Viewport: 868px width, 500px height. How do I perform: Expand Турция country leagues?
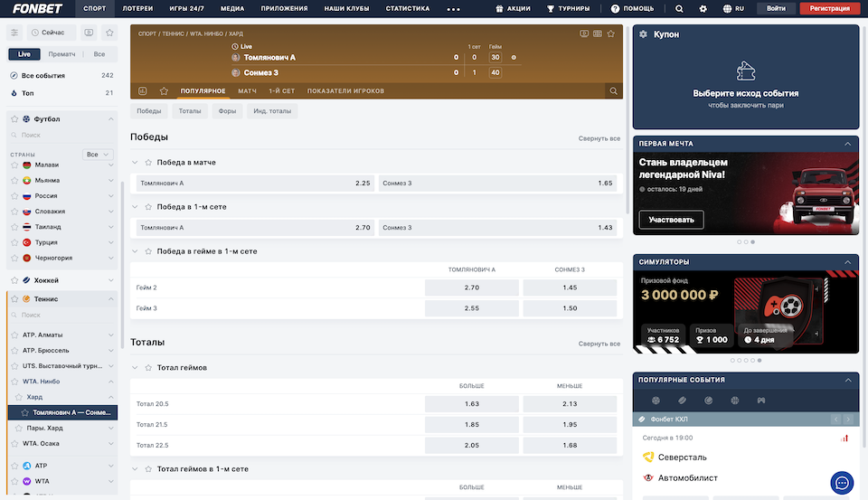[110, 242]
